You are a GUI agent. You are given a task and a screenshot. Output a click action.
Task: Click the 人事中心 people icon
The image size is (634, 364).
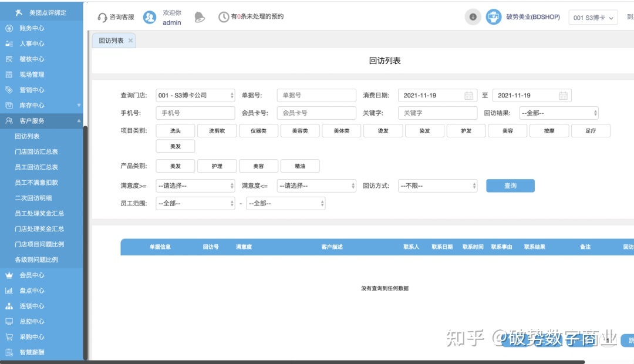pos(9,43)
